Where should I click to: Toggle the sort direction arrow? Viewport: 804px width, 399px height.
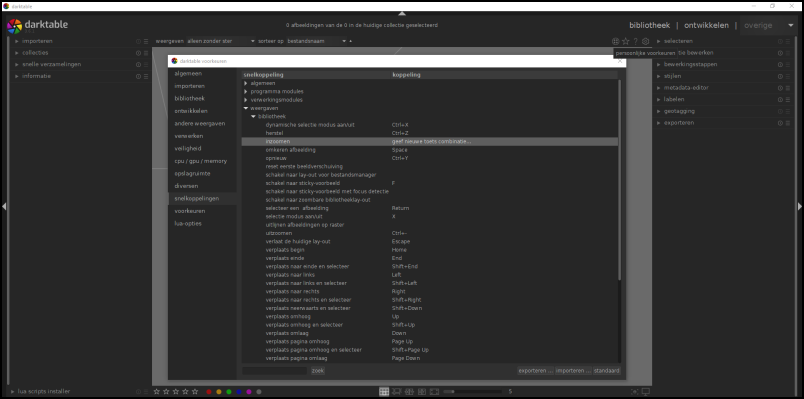point(351,41)
